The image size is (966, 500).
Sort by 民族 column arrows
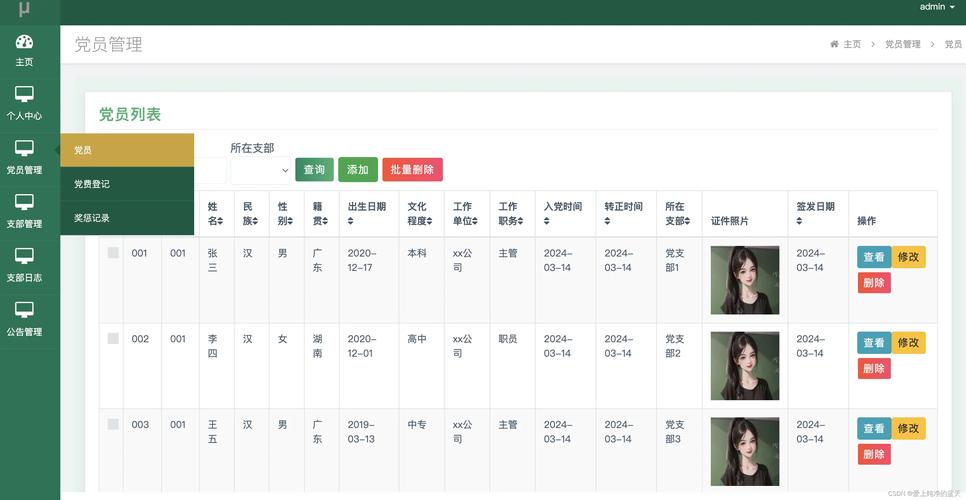coord(255,221)
